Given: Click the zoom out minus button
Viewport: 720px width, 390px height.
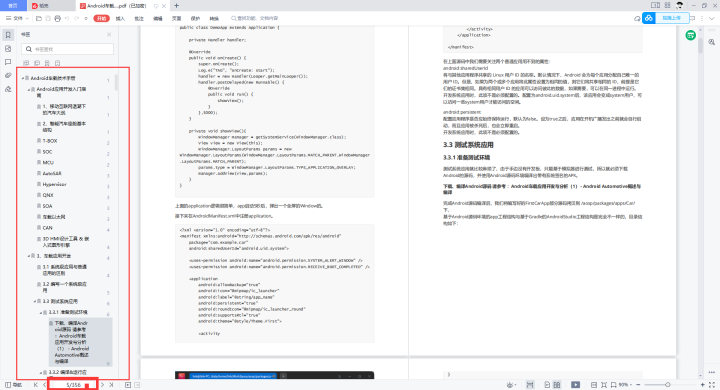Looking at the screenshot, I should click(638, 385).
